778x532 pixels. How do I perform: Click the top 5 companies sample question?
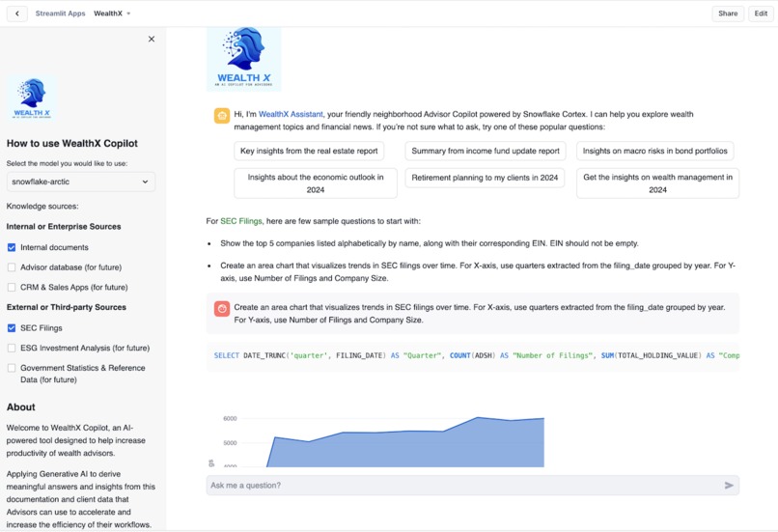[430, 243]
